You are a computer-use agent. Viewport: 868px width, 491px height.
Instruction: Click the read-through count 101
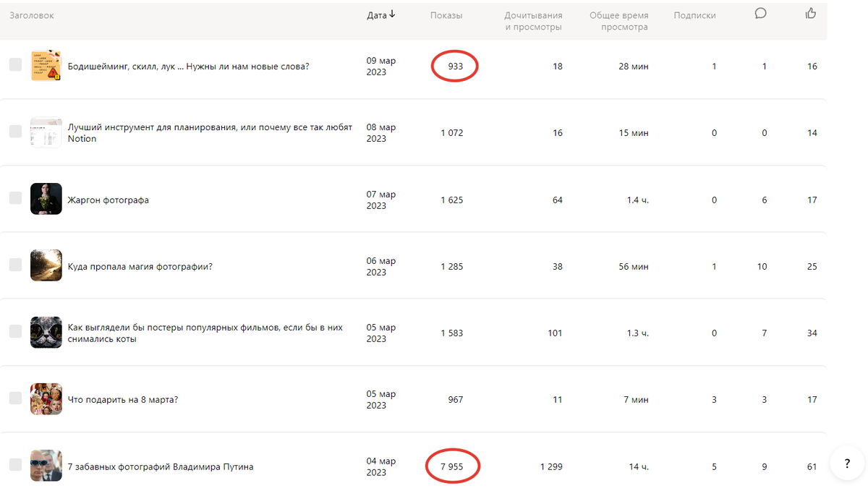coord(556,333)
